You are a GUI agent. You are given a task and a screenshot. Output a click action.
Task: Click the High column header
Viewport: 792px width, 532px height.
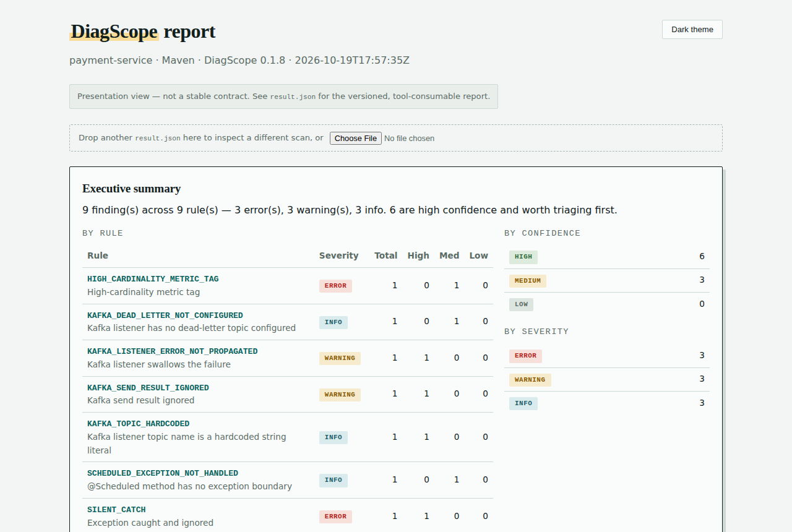[418, 255]
